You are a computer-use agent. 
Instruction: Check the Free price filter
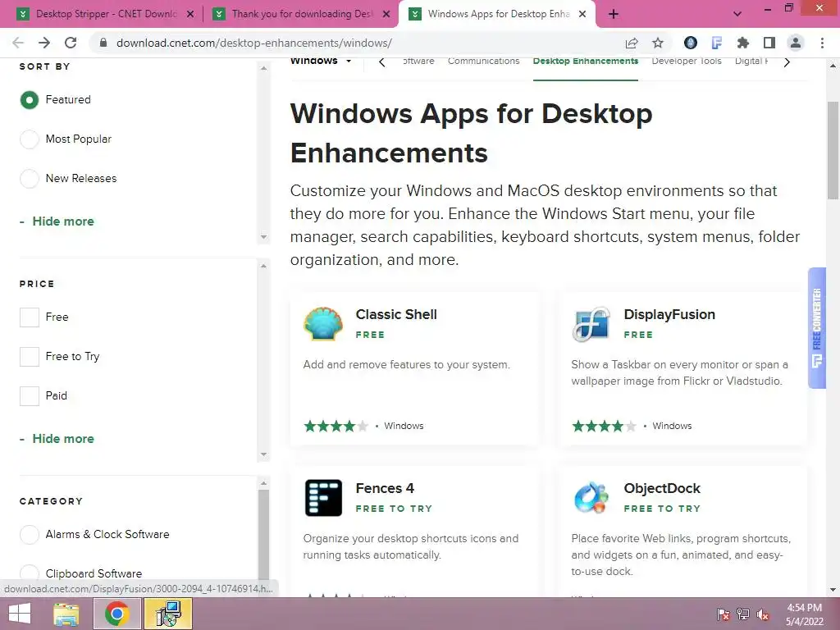point(30,317)
